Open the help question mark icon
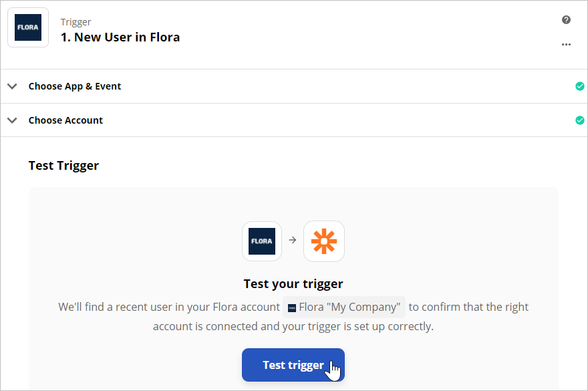Screen dimensions: 588x391 coord(566,20)
